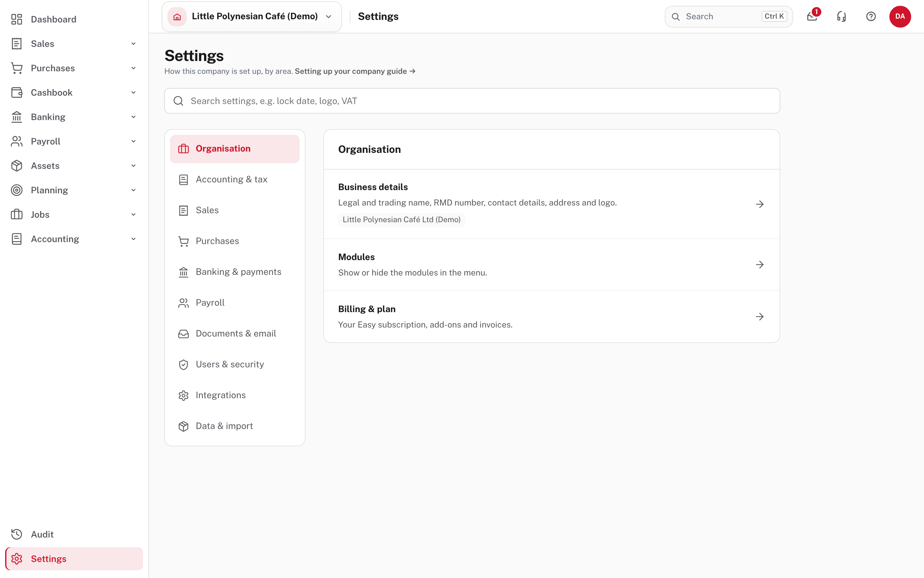Select Purchases in the settings category list

pos(235,241)
